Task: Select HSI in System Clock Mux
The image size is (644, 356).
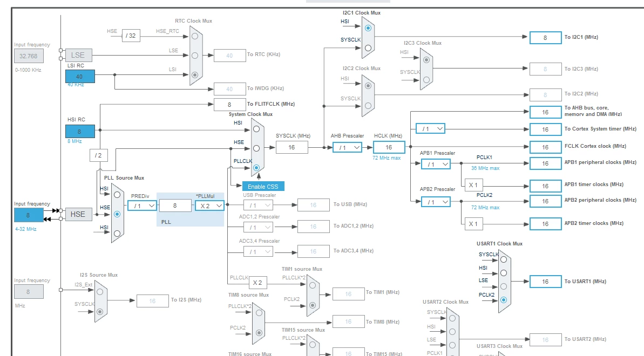Action: point(256,129)
